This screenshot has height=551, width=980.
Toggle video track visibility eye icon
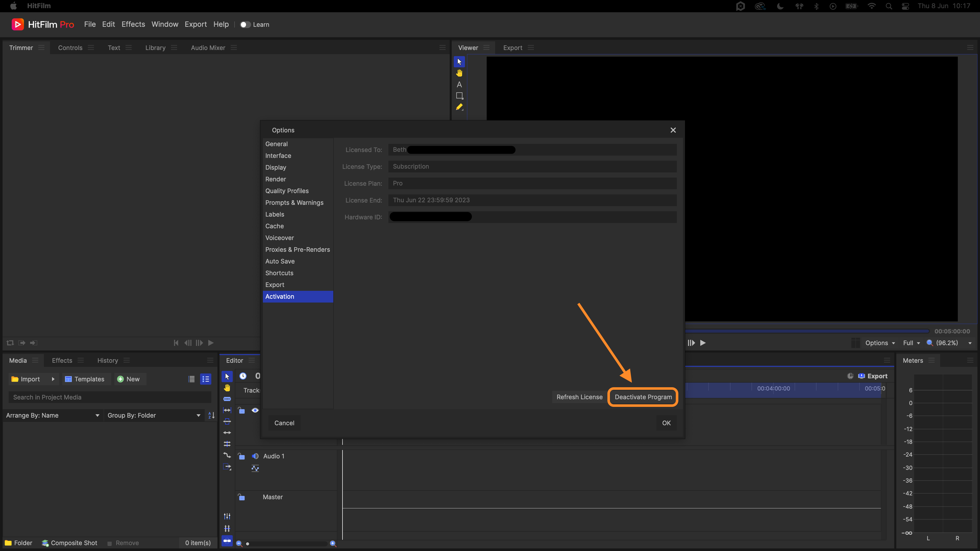tap(255, 410)
